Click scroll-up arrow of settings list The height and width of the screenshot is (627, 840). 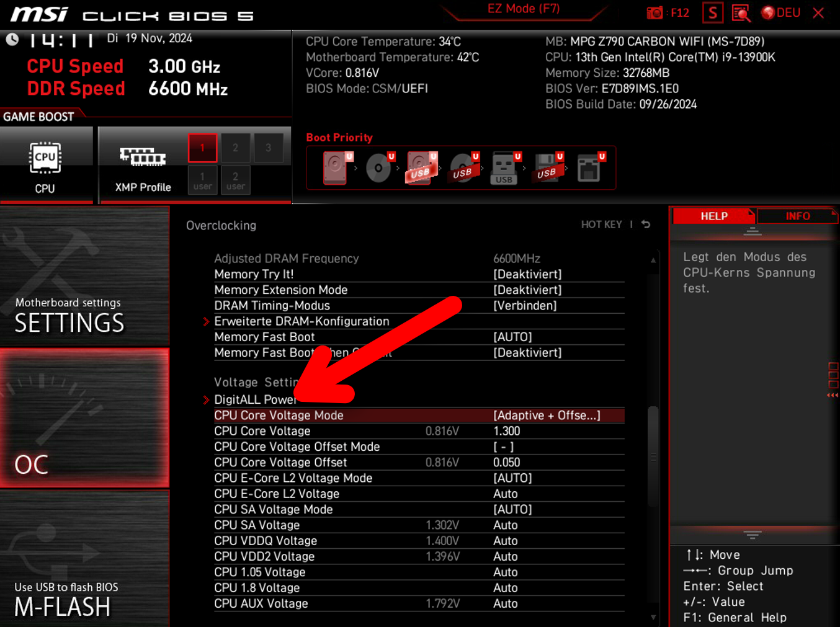(653, 260)
